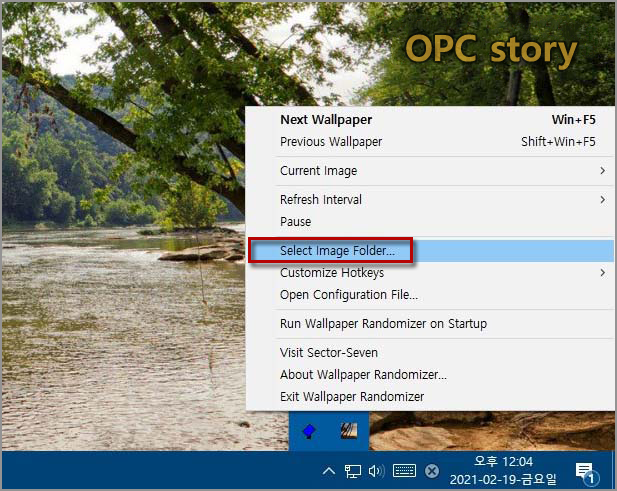Expand the Refresh Interval chevron
This screenshot has width=617, height=491.
coord(602,199)
